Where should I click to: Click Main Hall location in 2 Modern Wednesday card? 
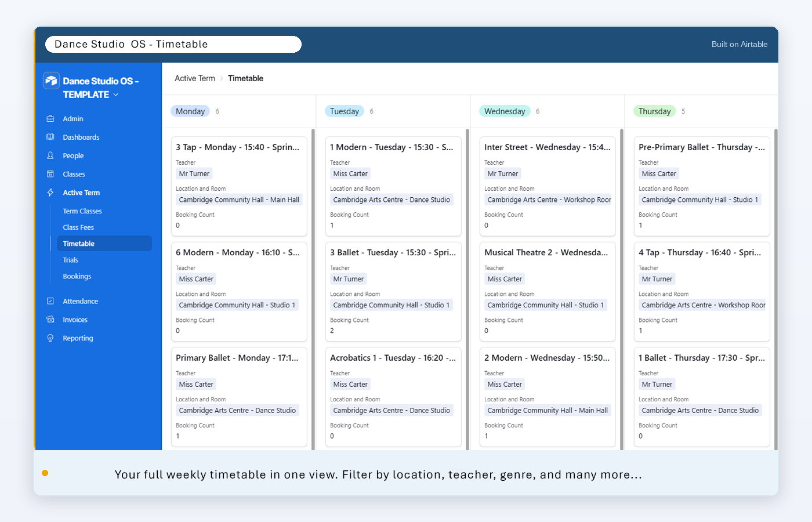click(x=548, y=410)
